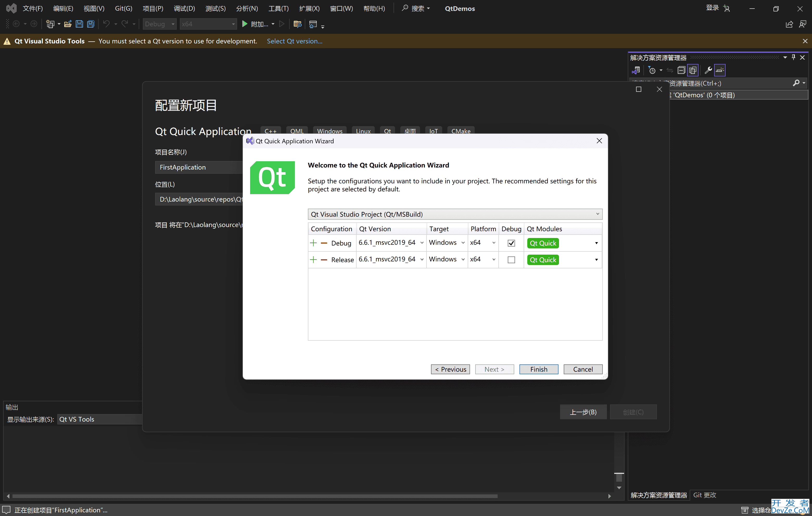Click the < Previous button in wizard
This screenshot has height=516, width=812.
click(x=450, y=369)
